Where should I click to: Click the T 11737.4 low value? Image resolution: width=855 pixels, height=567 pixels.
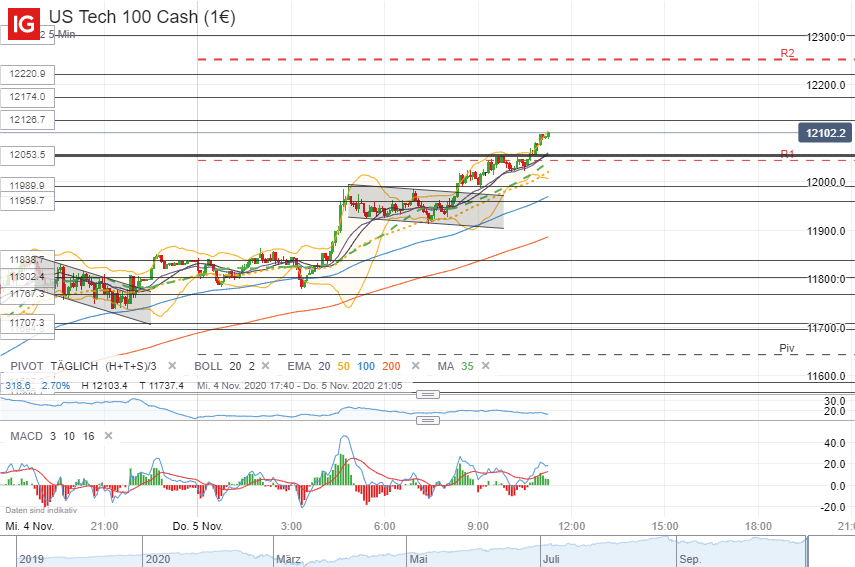(x=161, y=385)
